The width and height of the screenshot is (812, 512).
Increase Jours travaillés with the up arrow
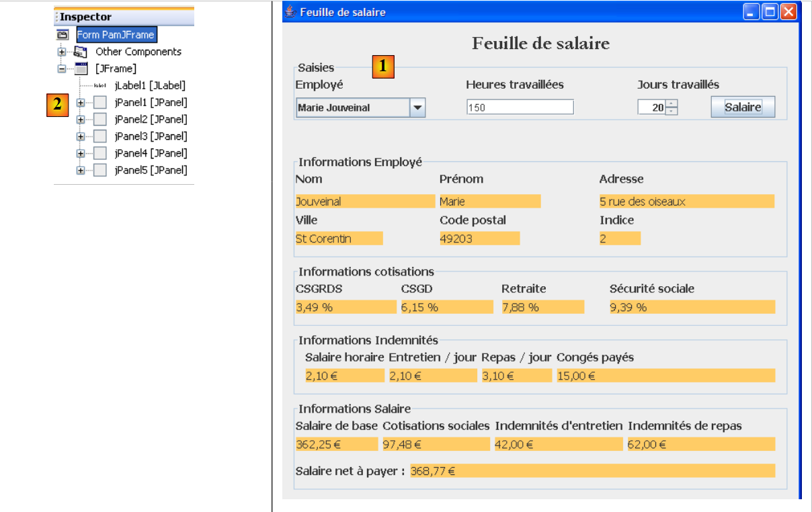[672, 103]
